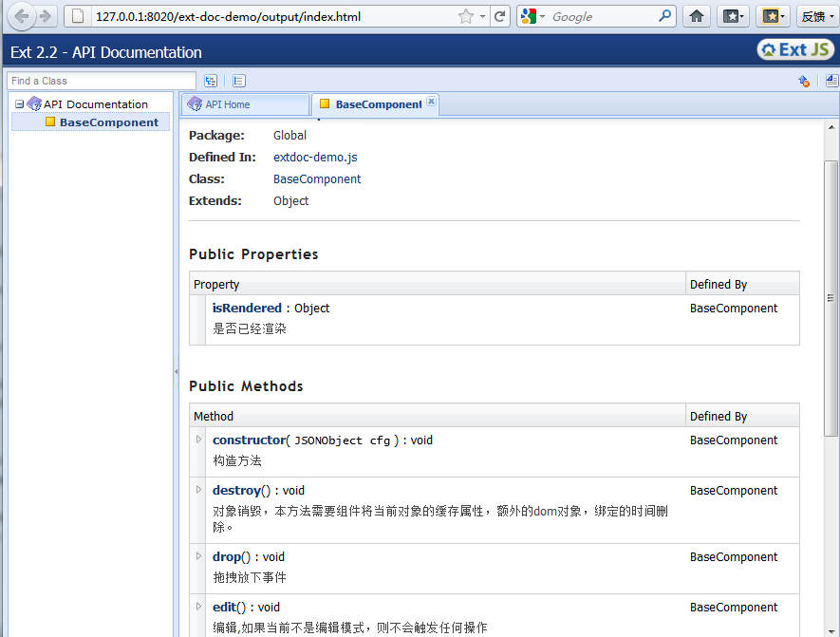Screen dimensions: 840x637
Task: Click the Object extends value
Action: point(290,201)
